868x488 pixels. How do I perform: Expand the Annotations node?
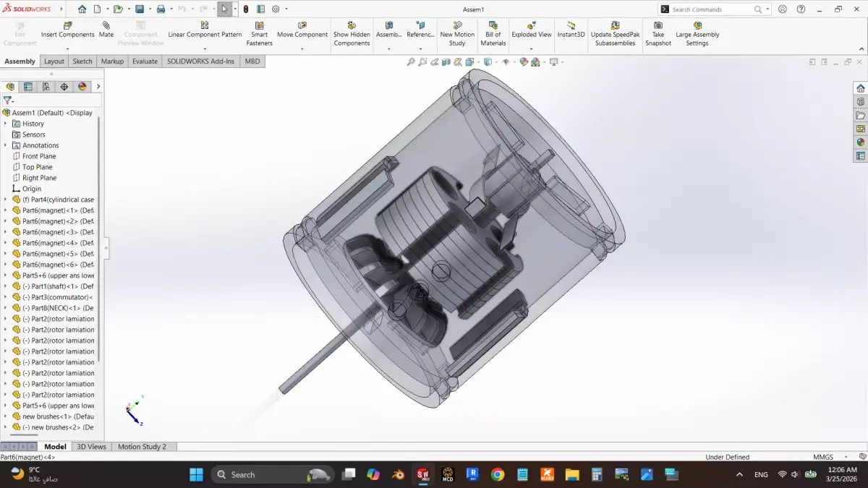[x=5, y=145]
